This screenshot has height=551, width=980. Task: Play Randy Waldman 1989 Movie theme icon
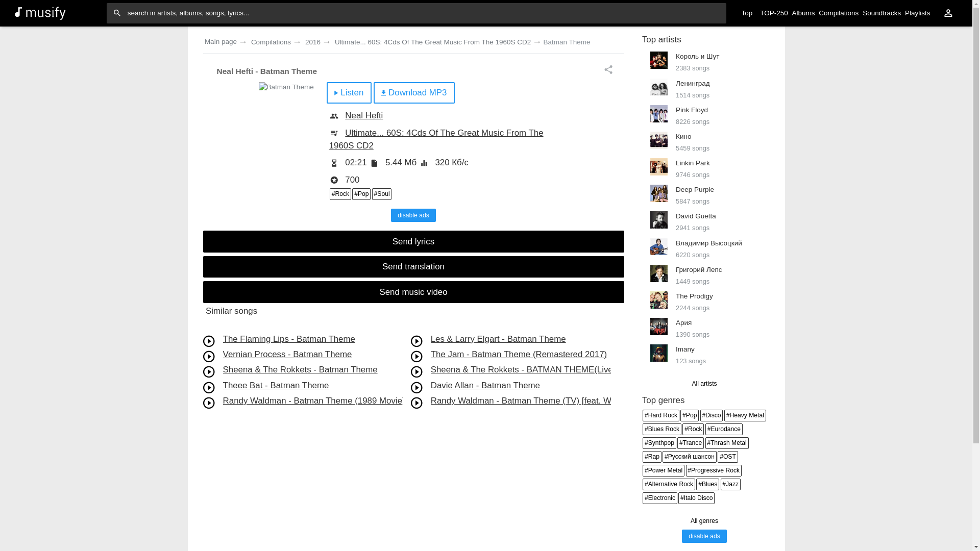209,403
